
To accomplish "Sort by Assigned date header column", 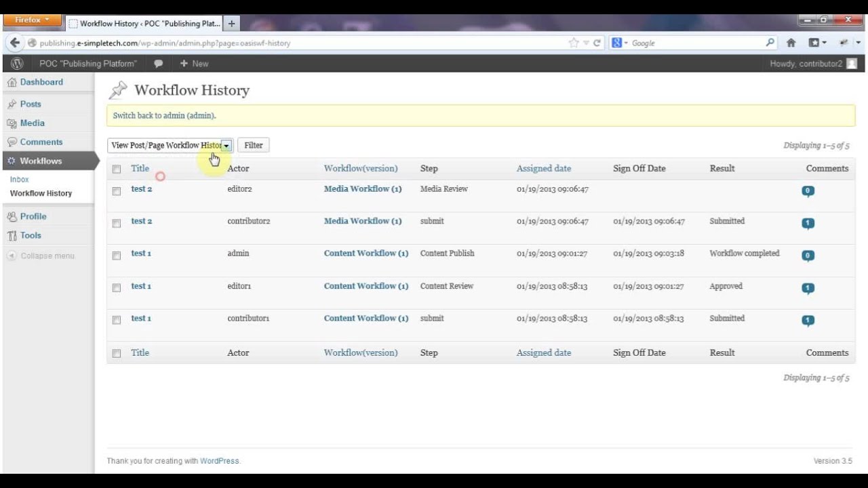I will coord(544,169).
